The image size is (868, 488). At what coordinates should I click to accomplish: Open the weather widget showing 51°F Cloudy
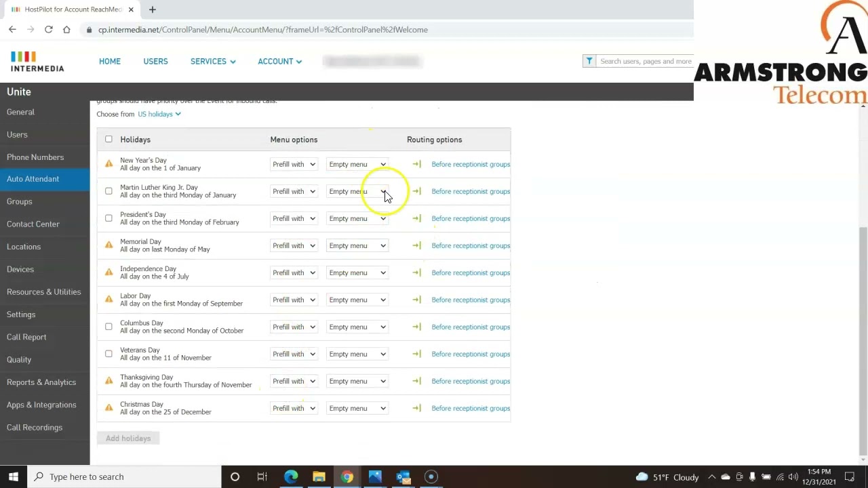tap(667, 477)
